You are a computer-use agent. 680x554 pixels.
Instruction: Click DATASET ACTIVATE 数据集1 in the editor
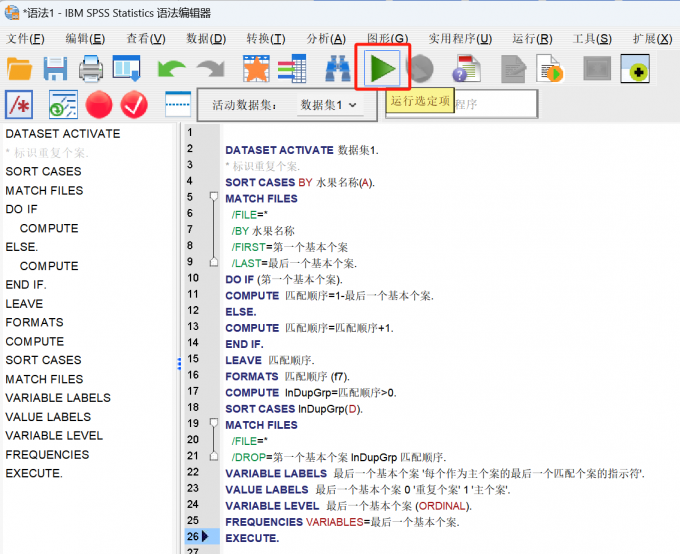302,150
